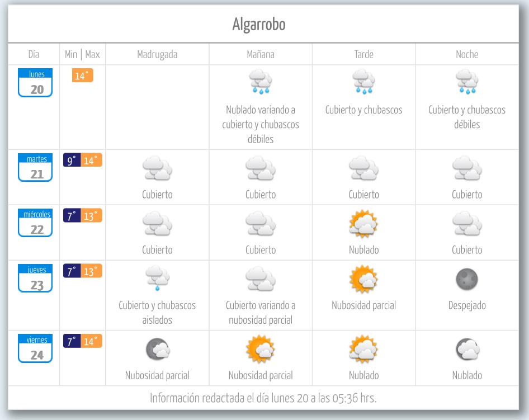Click the Algarrobo title

click(259, 24)
